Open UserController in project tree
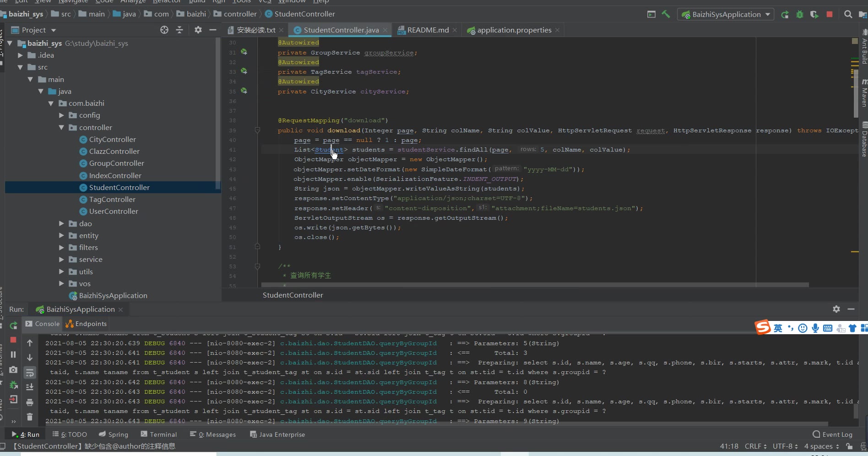This screenshot has height=456, width=868. click(x=113, y=212)
